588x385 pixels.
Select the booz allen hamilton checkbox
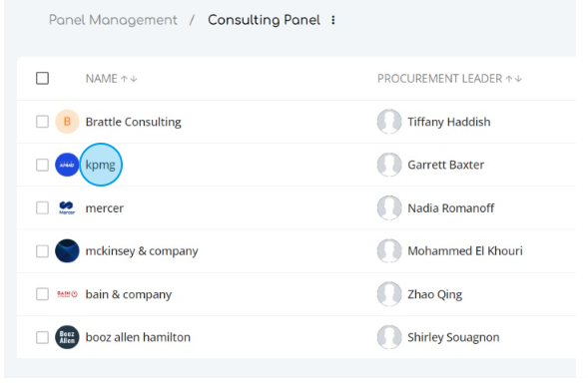point(42,337)
